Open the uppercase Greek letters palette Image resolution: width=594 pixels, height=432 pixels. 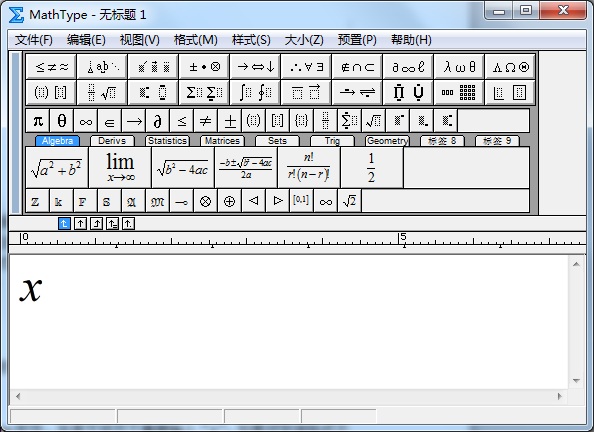(x=510, y=67)
